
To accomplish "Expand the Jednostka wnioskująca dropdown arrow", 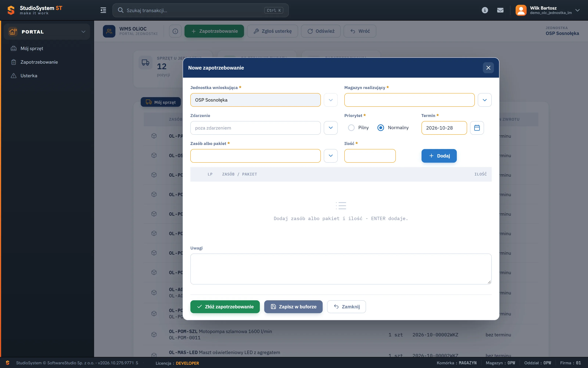I will pos(331,100).
